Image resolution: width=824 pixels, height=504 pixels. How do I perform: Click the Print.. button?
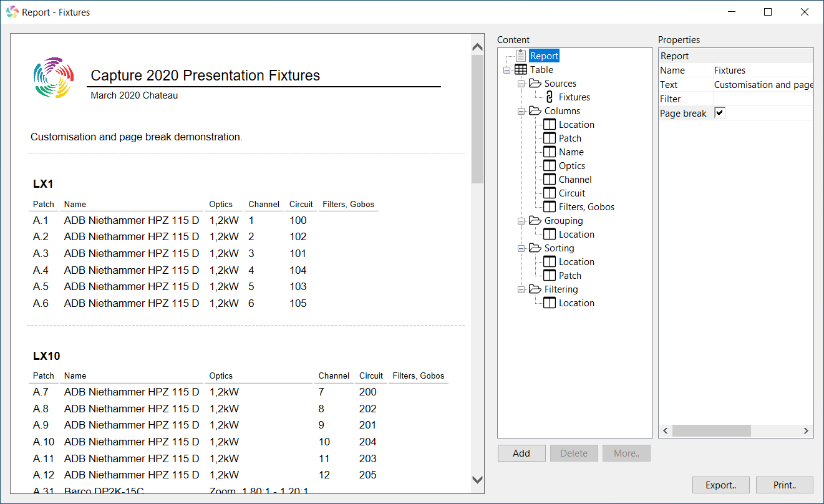(785, 485)
